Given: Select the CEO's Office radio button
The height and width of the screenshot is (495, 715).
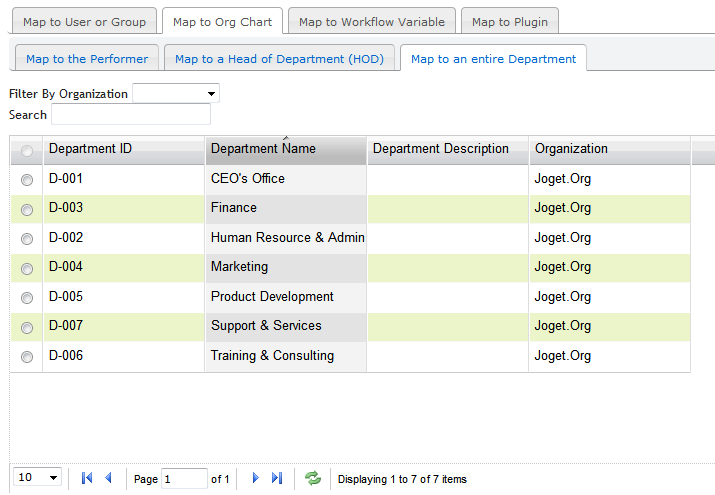Looking at the screenshot, I should pyautogui.click(x=27, y=180).
